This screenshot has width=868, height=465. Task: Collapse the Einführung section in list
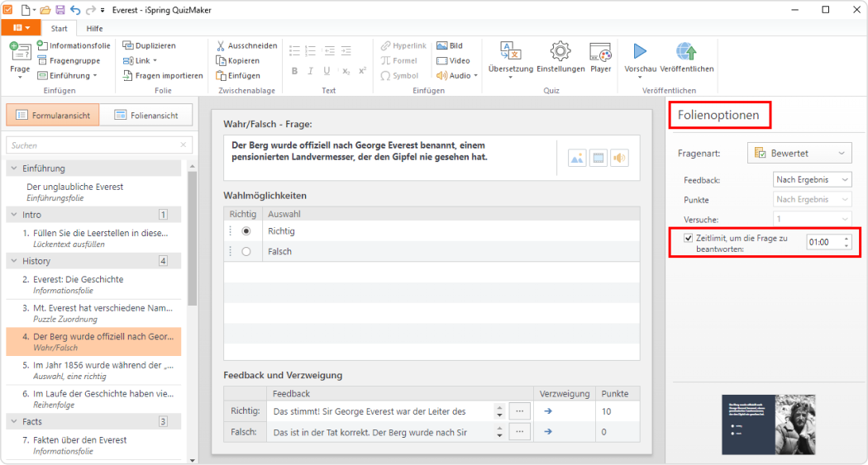click(x=14, y=168)
